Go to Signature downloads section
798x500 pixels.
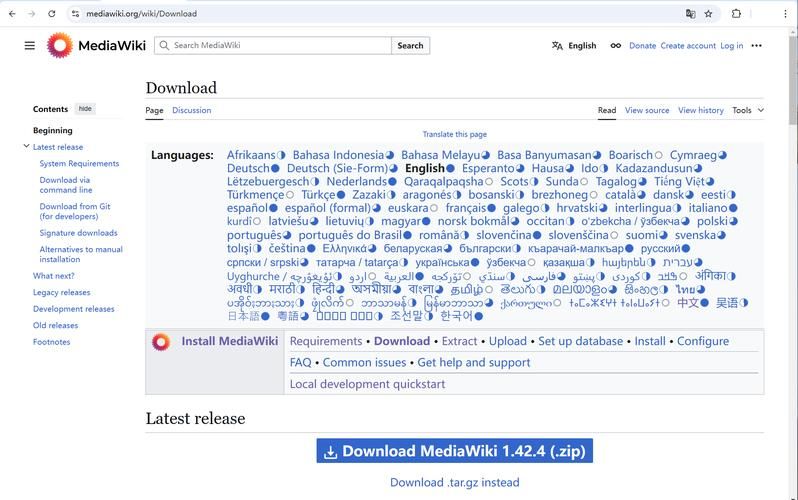click(78, 233)
